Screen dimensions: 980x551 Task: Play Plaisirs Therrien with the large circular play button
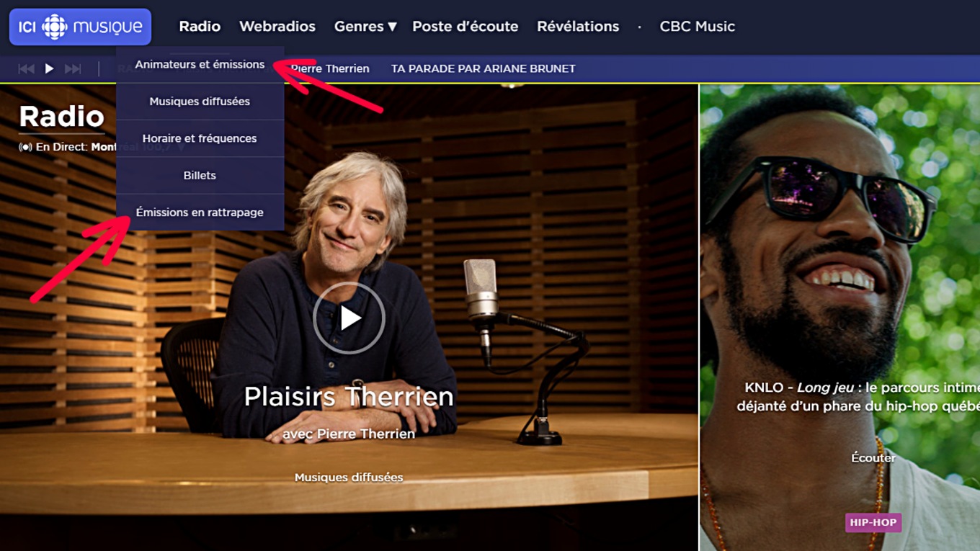pos(349,318)
